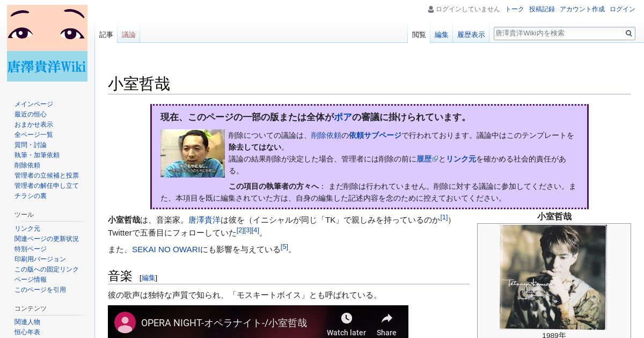Click 削除依頼 link inside the notice box

(326, 135)
